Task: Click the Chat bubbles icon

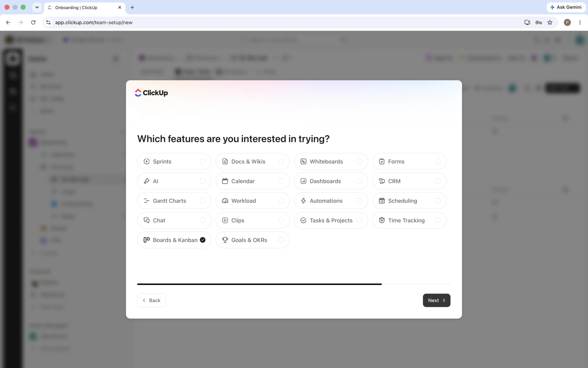Action: (x=147, y=220)
